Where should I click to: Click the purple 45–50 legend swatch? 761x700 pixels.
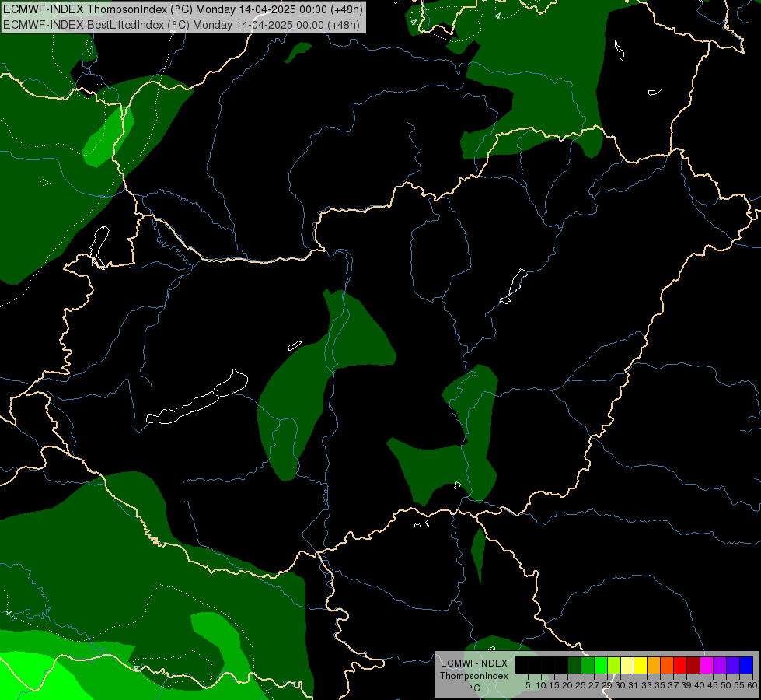pyautogui.click(x=720, y=665)
